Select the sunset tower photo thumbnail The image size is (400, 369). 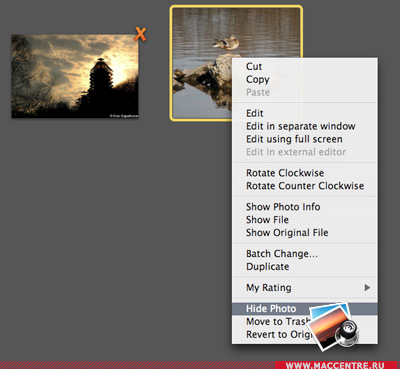(75, 76)
